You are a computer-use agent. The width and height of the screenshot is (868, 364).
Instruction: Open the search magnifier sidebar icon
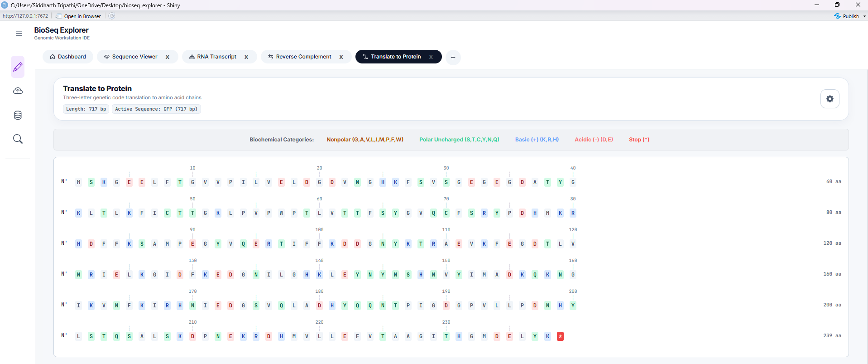18,139
